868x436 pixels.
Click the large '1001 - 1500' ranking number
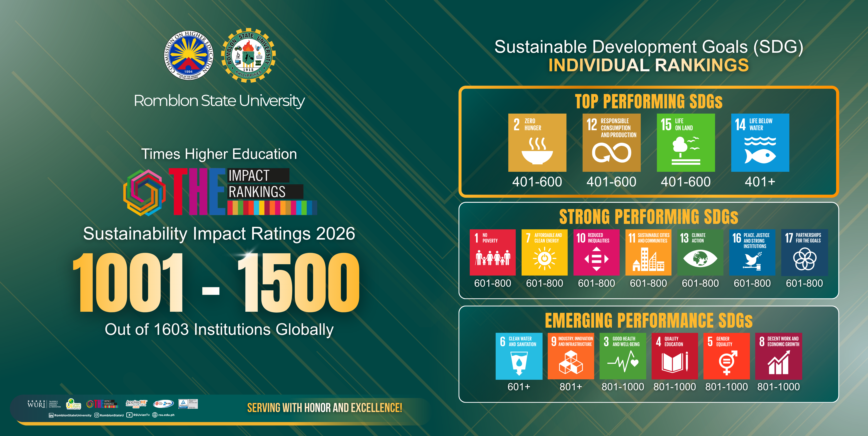(x=216, y=283)
